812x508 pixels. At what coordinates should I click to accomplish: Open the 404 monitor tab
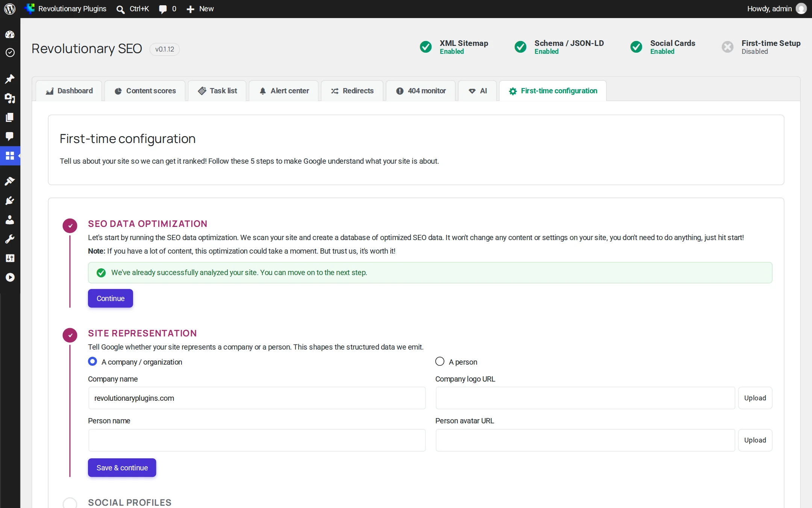[x=421, y=91]
